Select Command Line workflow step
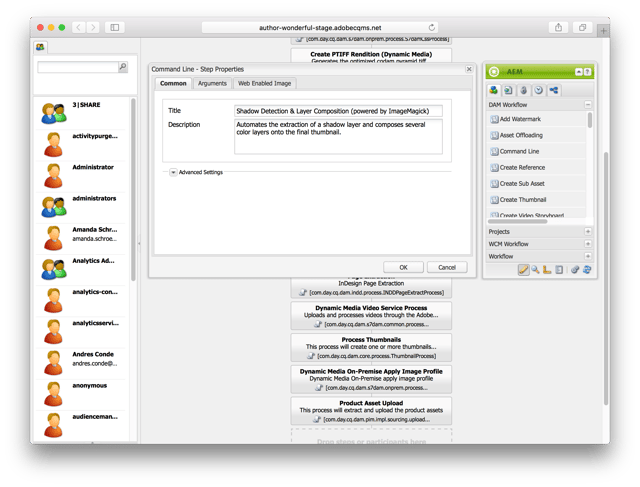Image resolution: width=640 pixels, height=487 pixels. 536,151
